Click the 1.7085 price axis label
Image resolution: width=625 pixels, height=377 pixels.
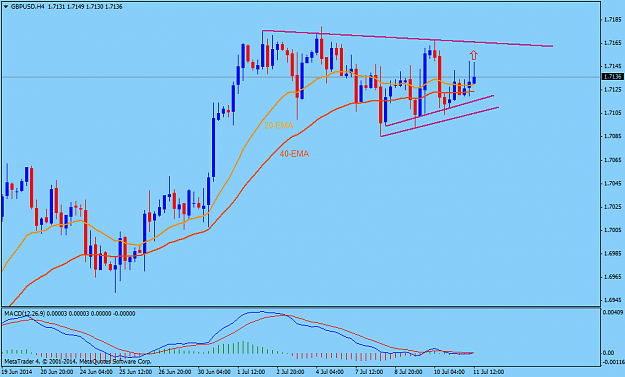tap(613, 136)
